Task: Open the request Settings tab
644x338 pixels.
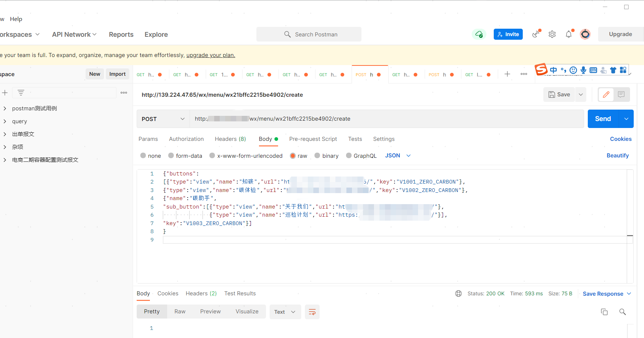Action: (x=384, y=139)
